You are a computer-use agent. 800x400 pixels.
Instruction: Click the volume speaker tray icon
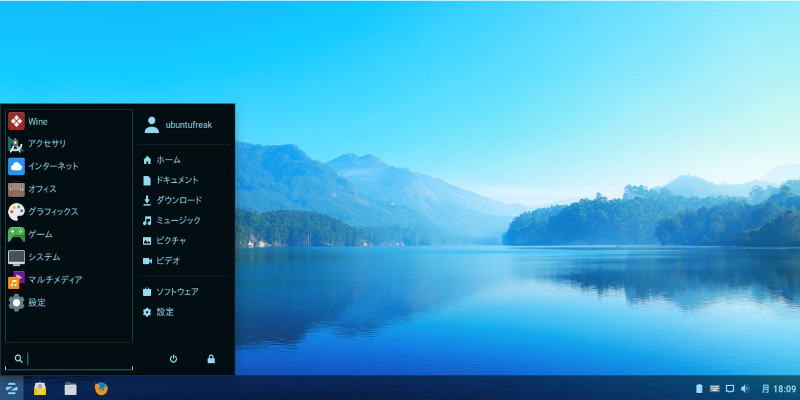click(745, 389)
